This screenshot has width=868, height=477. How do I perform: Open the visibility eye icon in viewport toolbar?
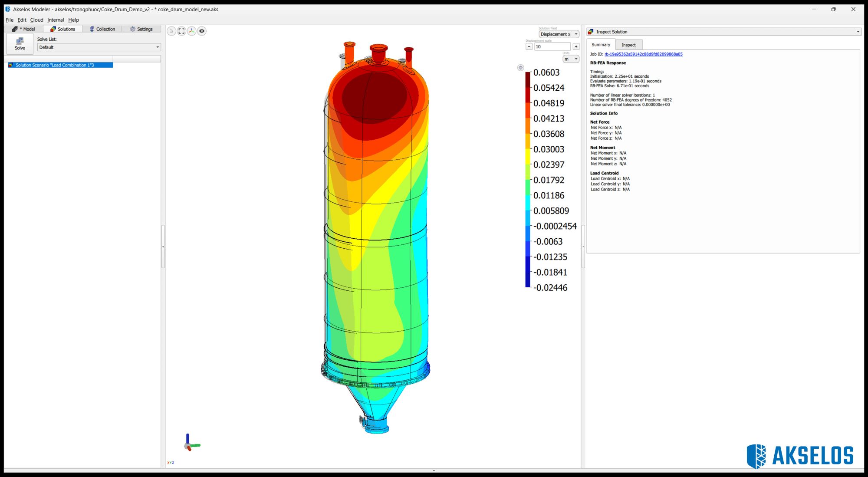(x=201, y=31)
